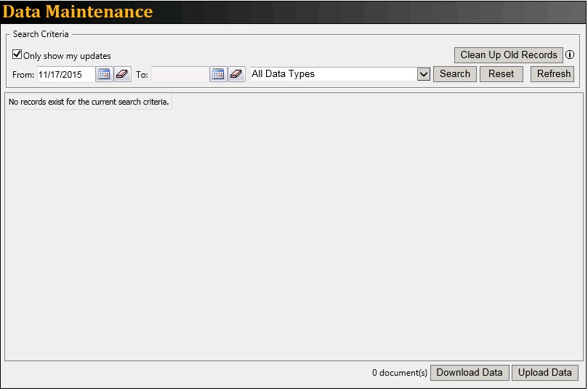
Task: Click the 0 document(s) count label
Action: [x=399, y=374]
